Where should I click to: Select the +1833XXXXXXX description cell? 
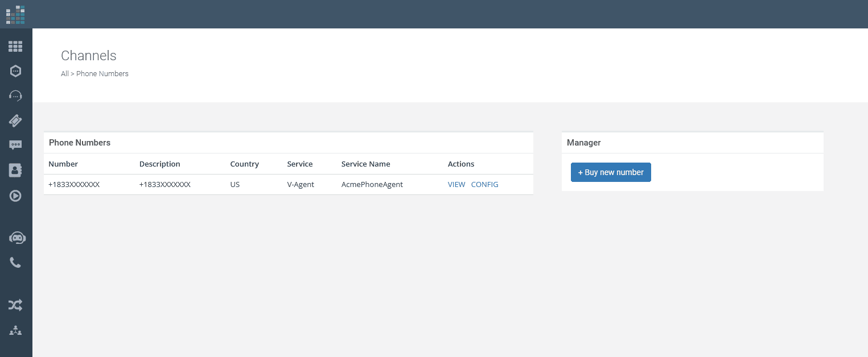pyautogui.click(x=165, y=184)
